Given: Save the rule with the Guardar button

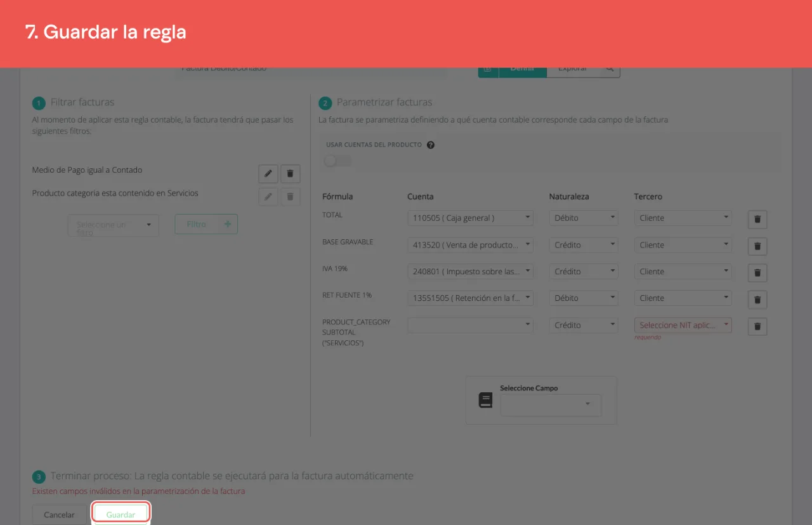Looking at the screenshot, I should point(121,515).
